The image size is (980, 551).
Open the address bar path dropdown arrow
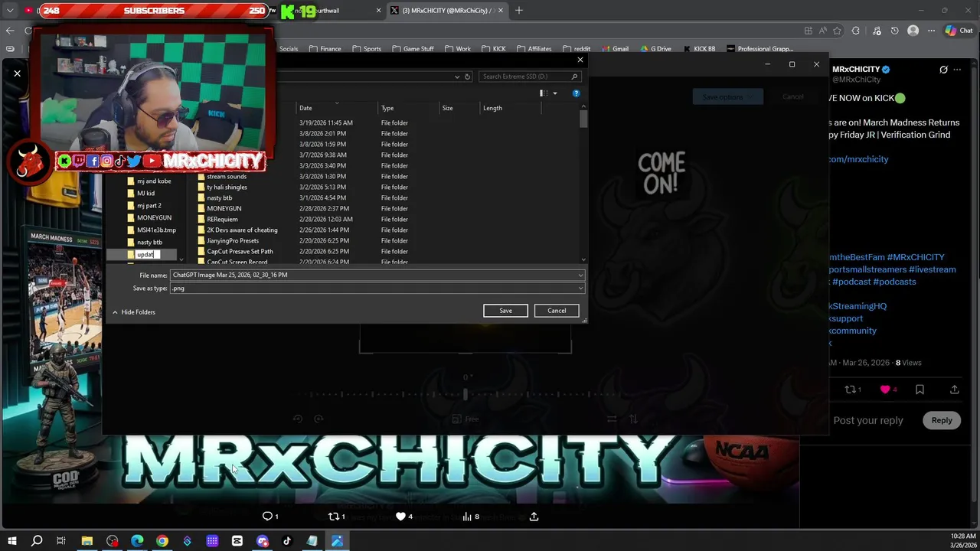(458, 77)
